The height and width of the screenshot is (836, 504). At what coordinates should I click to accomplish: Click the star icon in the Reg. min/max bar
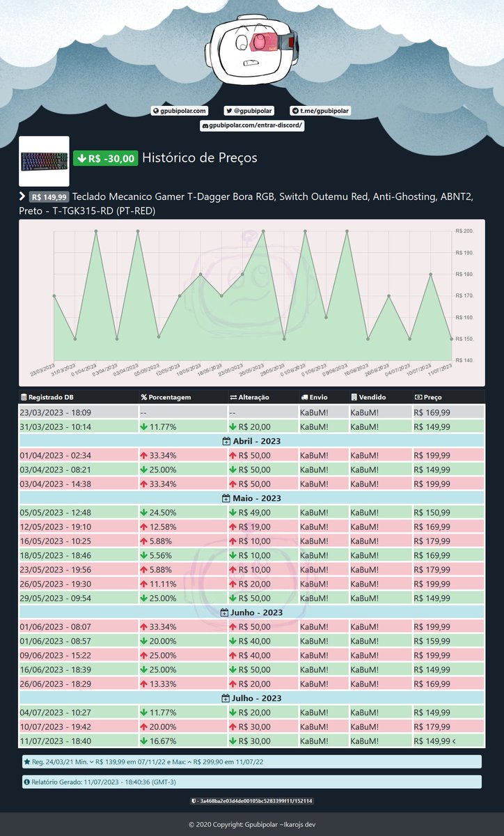click(26, 762)
